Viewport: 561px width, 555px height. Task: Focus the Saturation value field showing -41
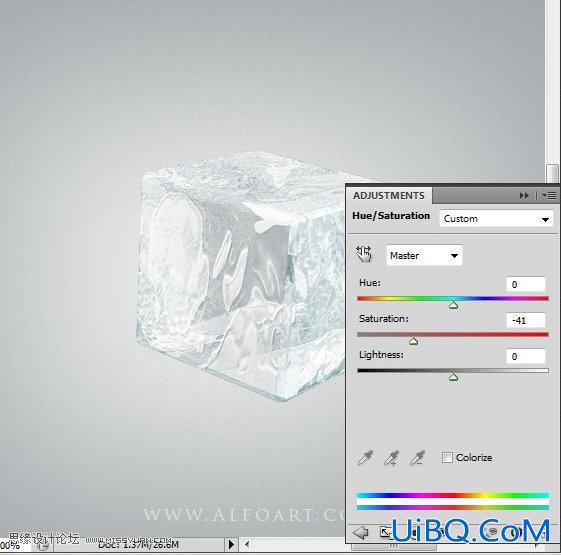(526, 320)
